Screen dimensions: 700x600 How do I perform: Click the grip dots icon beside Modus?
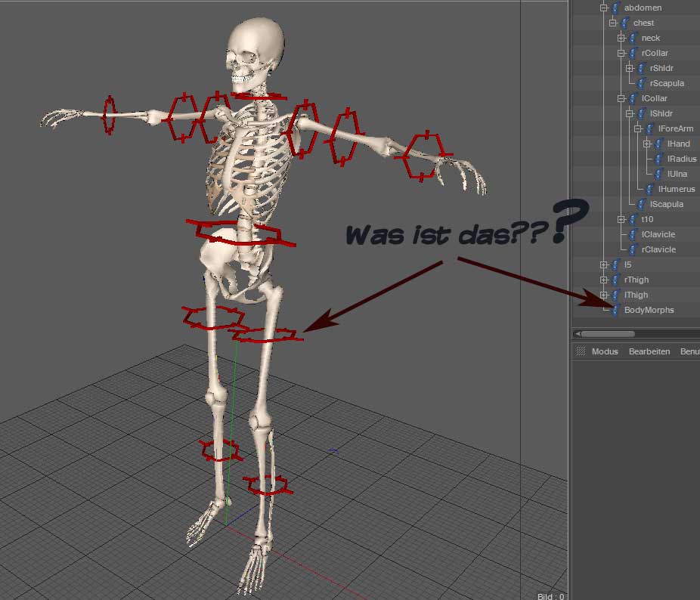coord(581,351)
